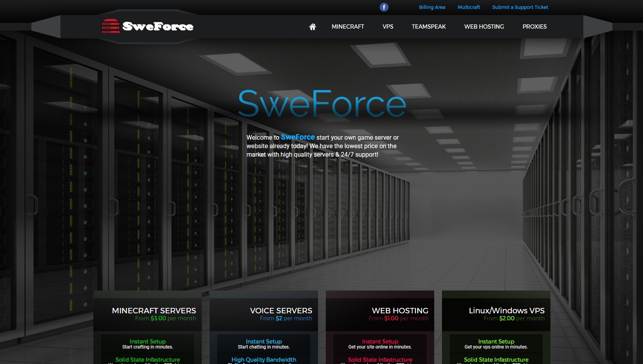Select the Linux/Windows VPS card heading
This screenshot has height=364, width=643.
point(507,311)
